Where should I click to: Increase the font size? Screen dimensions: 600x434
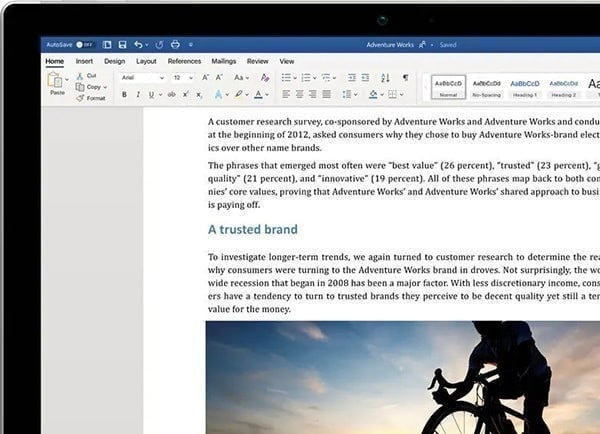tap(205, 77)
